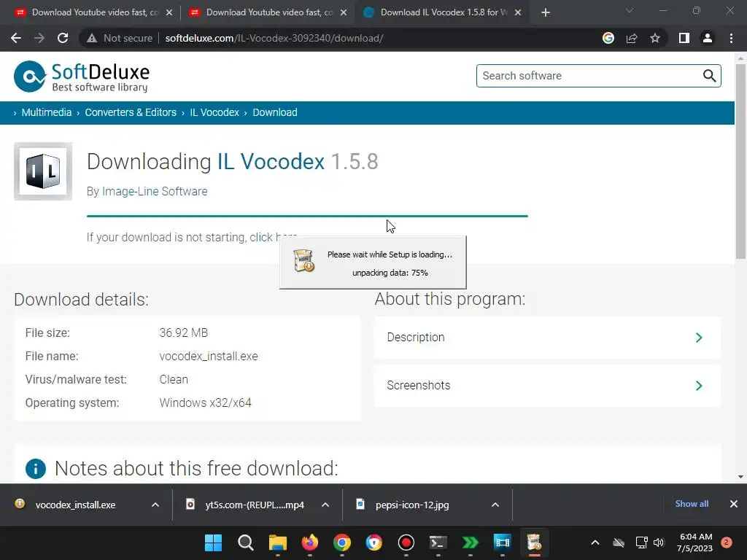747x560 pixels.
Task: Expand the Description section
Action: 547,338
